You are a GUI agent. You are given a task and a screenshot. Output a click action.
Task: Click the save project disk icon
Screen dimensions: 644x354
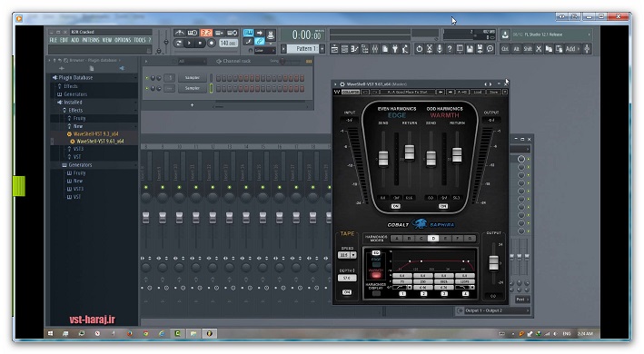coord(470,49)
